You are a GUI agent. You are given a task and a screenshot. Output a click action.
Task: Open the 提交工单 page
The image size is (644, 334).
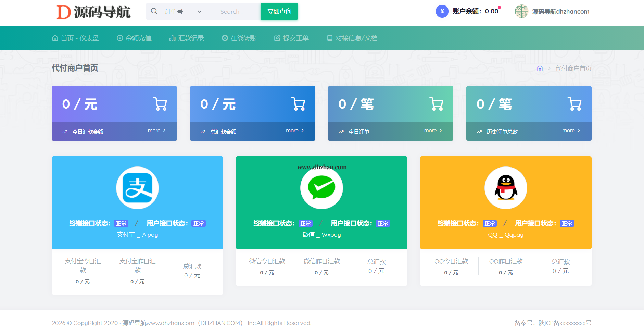tap(291, 38)
